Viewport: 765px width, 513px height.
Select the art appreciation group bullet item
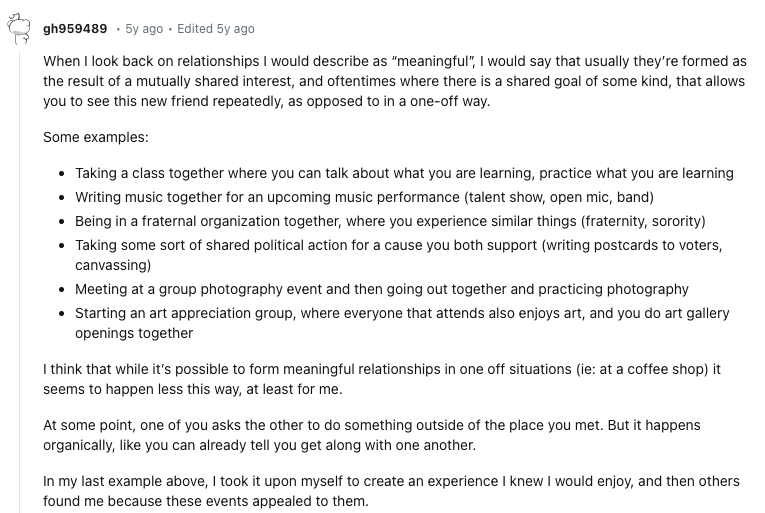click(402, 323)
